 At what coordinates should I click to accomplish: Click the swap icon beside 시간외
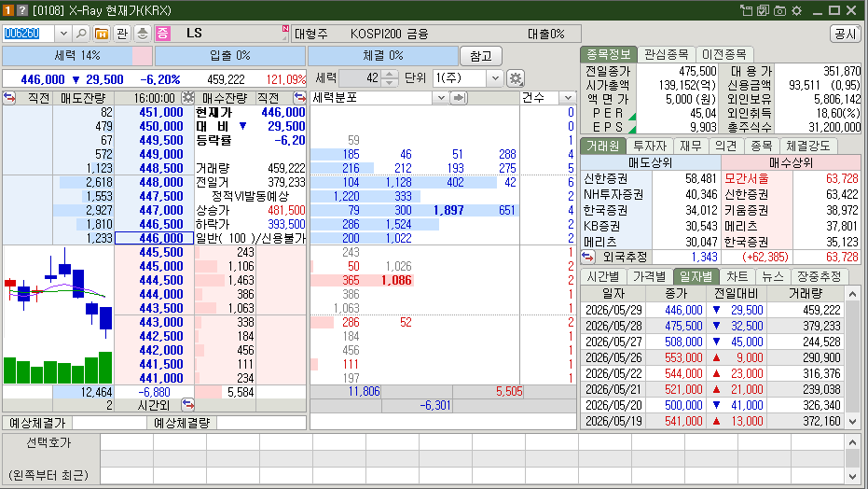187,405
